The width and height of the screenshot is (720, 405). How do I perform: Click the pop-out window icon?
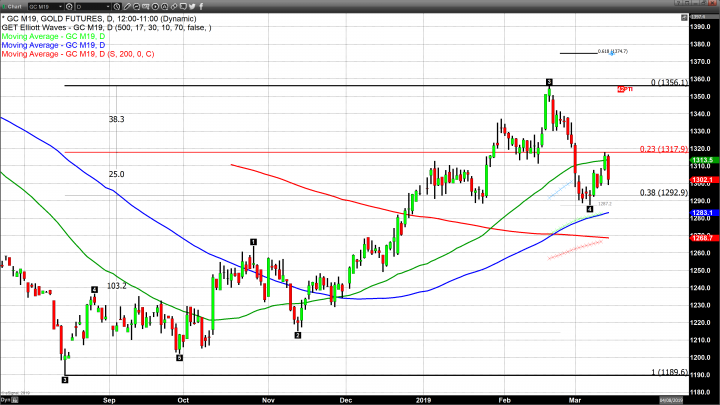click(704, 3)
